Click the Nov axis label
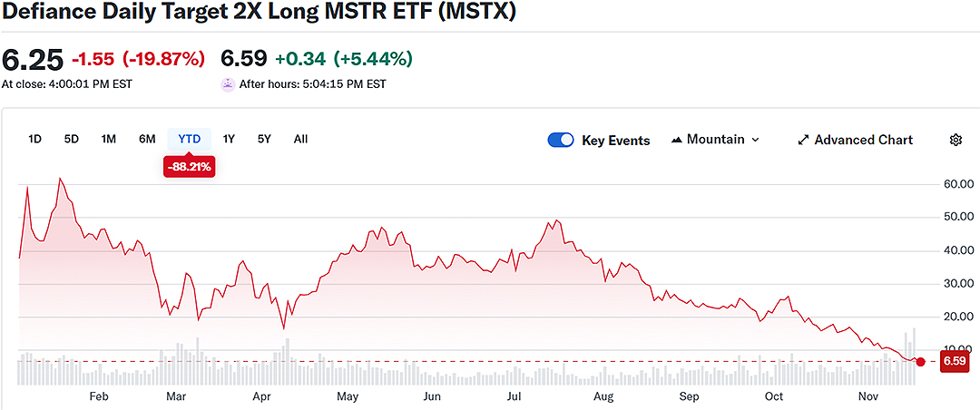Image resolution: width=980 pixels, height=410 pixels. 867,397
